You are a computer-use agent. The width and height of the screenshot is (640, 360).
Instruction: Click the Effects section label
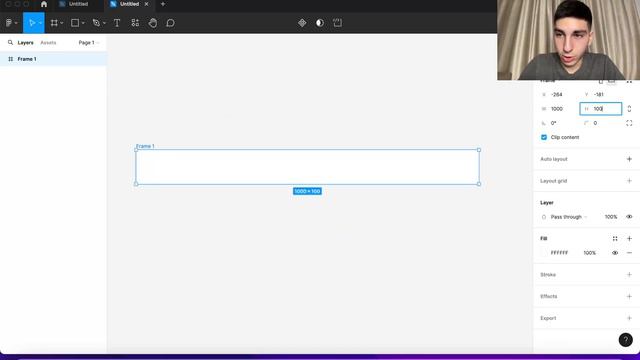point(549,296)
